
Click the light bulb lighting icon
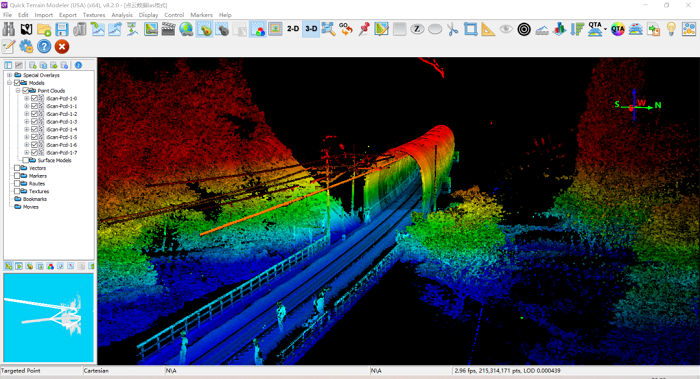coord(671,29)
